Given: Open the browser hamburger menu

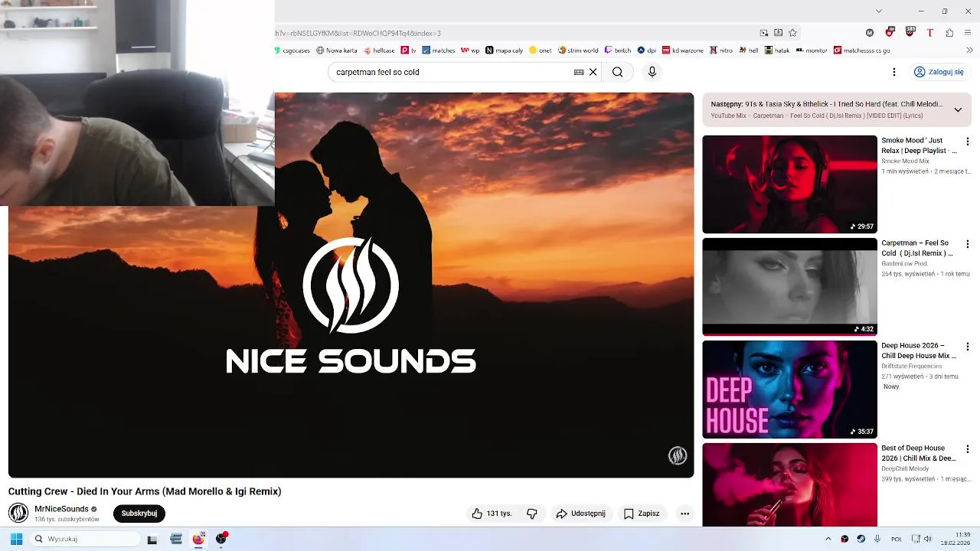Looking at the screenshot, I should (x=969, y=33).
